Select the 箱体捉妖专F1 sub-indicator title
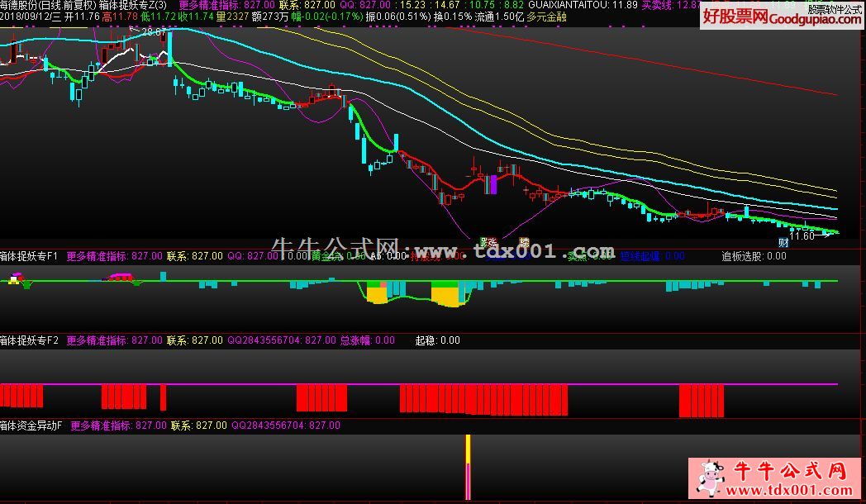 click(29, 256)
